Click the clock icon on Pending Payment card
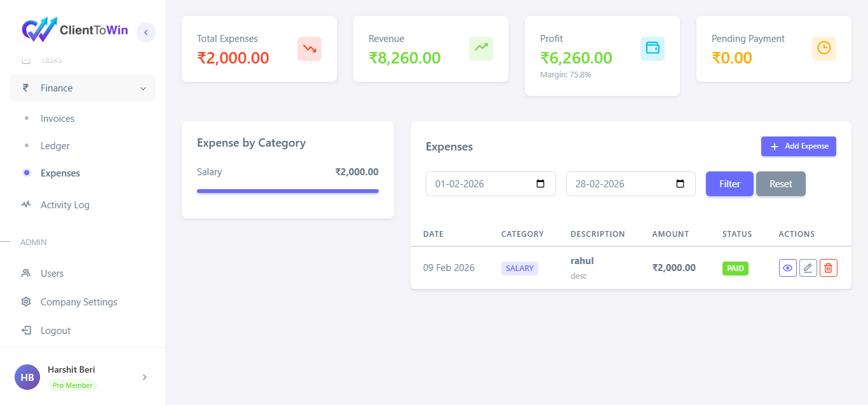Image resolution: width=868 pixels, height=405 pixels. pos(824,47)
